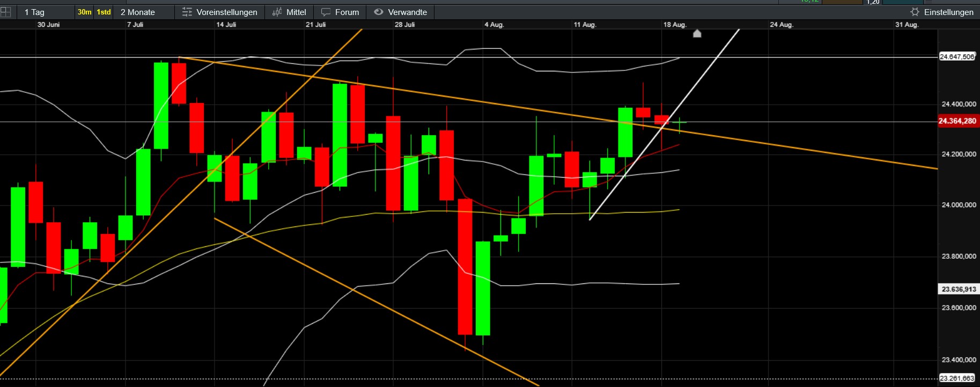
Task: Open the 1 Tag interval selector
Action: pos(34,12)
